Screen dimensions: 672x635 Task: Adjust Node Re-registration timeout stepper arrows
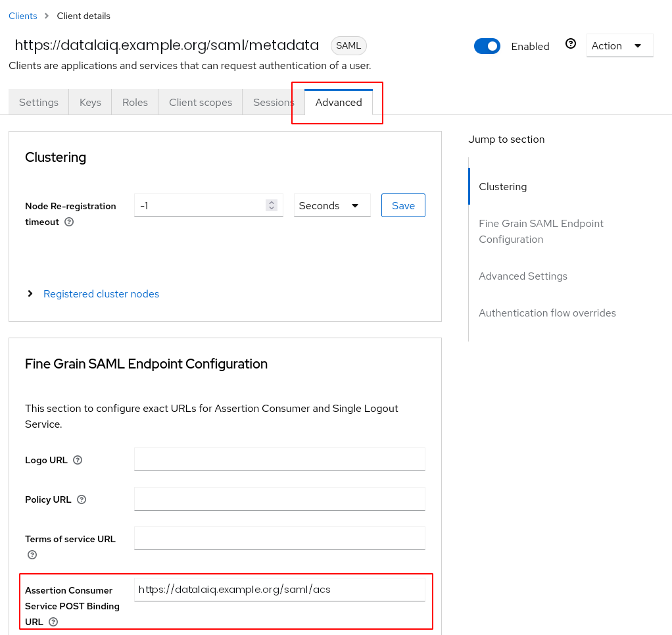click(272, 205)
